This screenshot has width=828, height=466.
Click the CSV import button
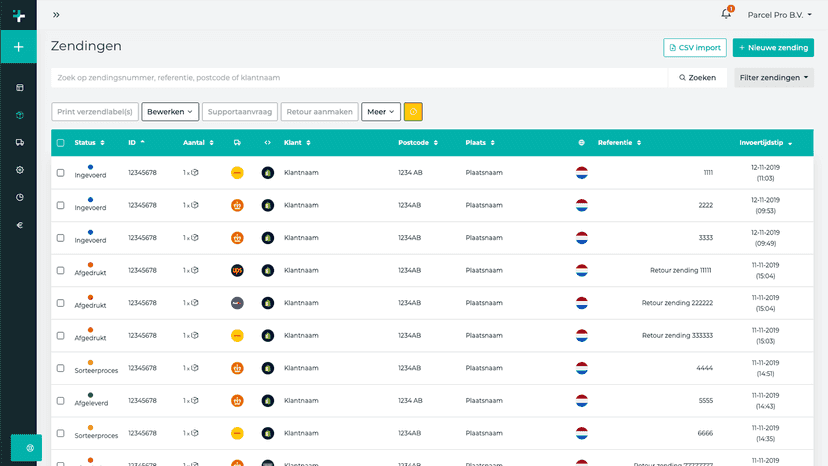click(x=695, y=48)
